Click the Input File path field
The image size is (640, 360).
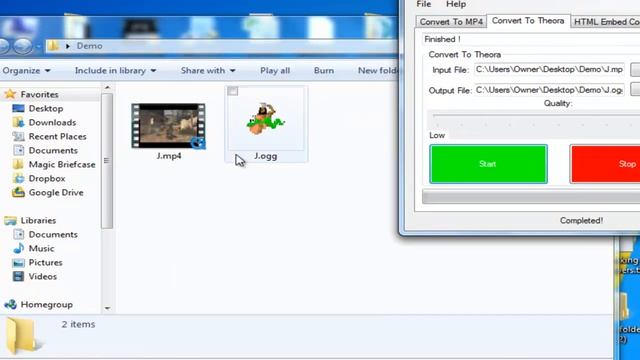(x=549, y=69)
